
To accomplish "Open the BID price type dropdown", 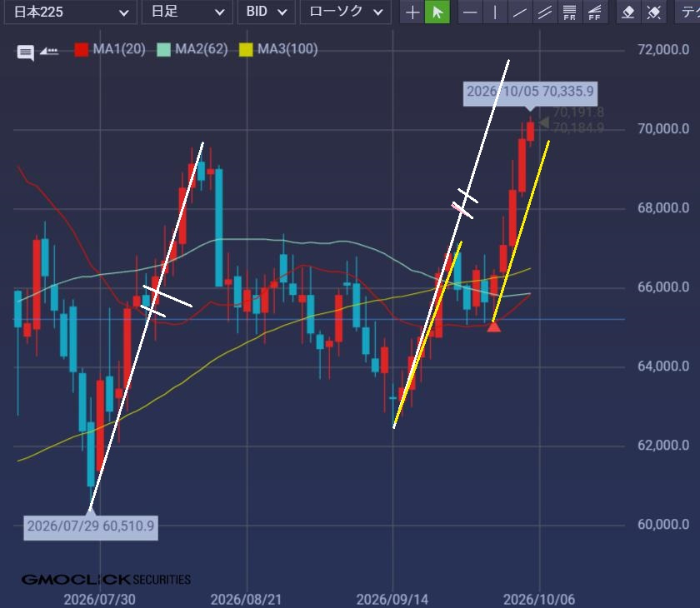I will (x=266, y=12).
